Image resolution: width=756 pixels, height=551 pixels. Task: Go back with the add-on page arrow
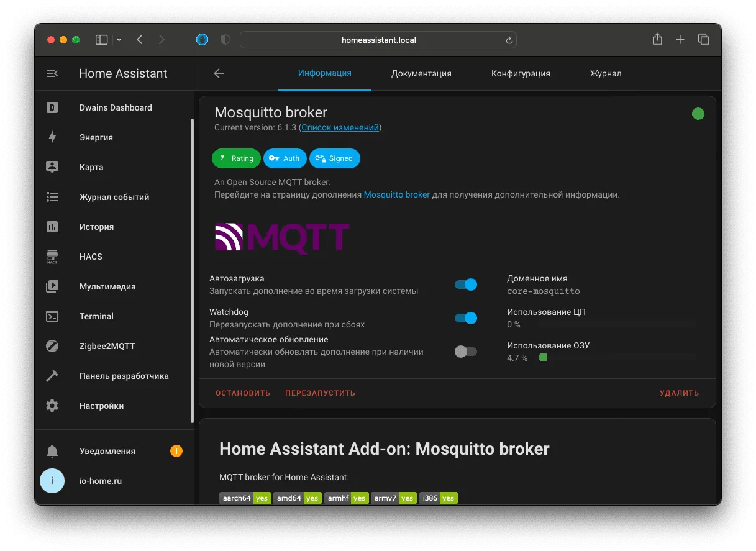pos(219,73)
